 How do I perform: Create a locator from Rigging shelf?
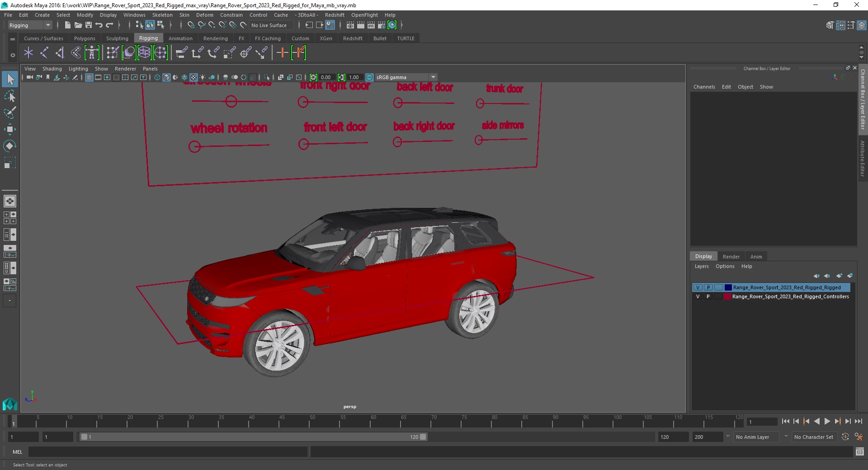click(x=28, y=53)
